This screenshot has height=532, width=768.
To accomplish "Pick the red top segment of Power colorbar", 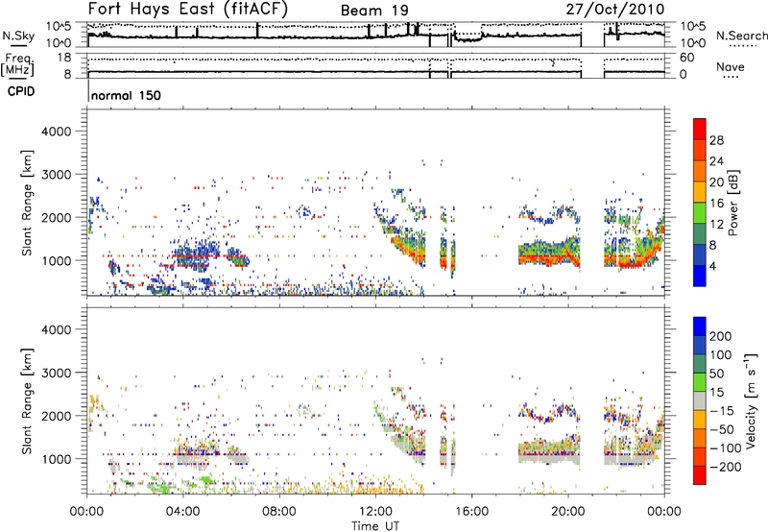I will coord(700,129).
